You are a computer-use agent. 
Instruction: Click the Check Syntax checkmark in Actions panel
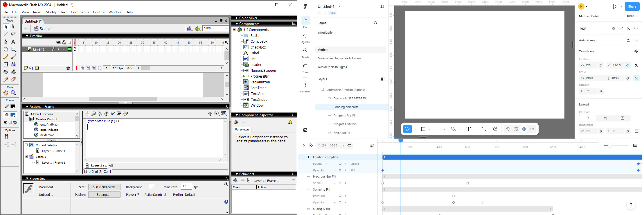click(x=113, y=114)
